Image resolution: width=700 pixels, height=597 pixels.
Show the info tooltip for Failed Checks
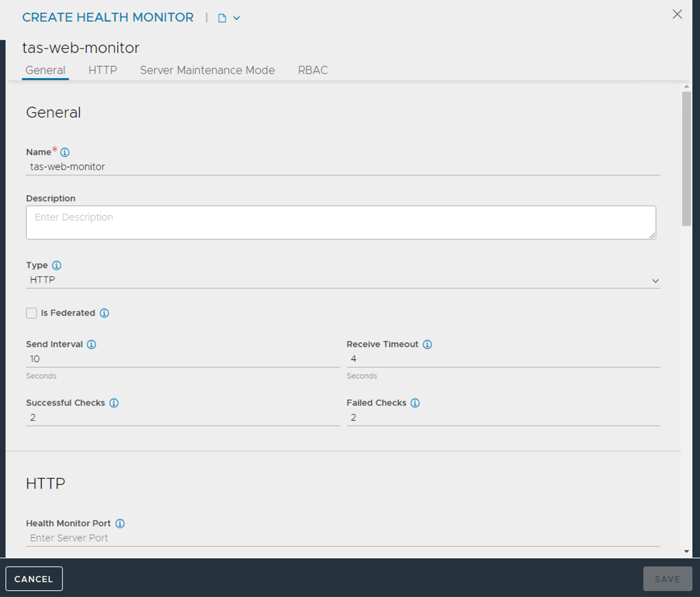tap(415, 403)
